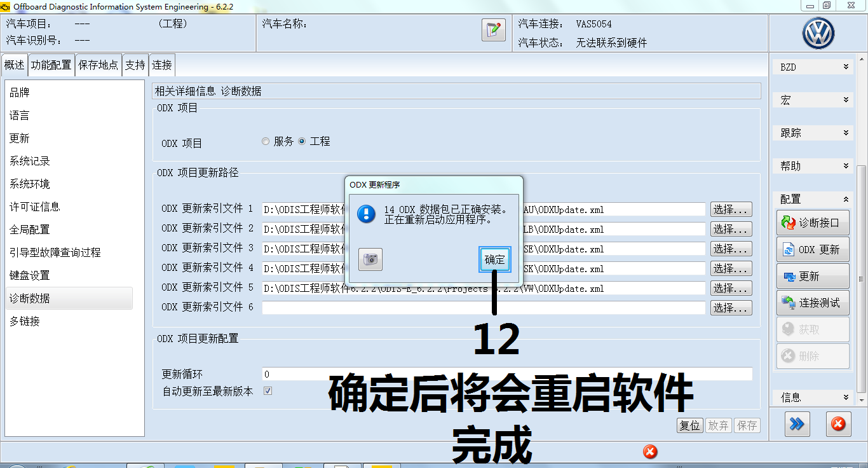Click 选择... for index file 5
The image size is (868, 468).
click(x=731, y=288)
